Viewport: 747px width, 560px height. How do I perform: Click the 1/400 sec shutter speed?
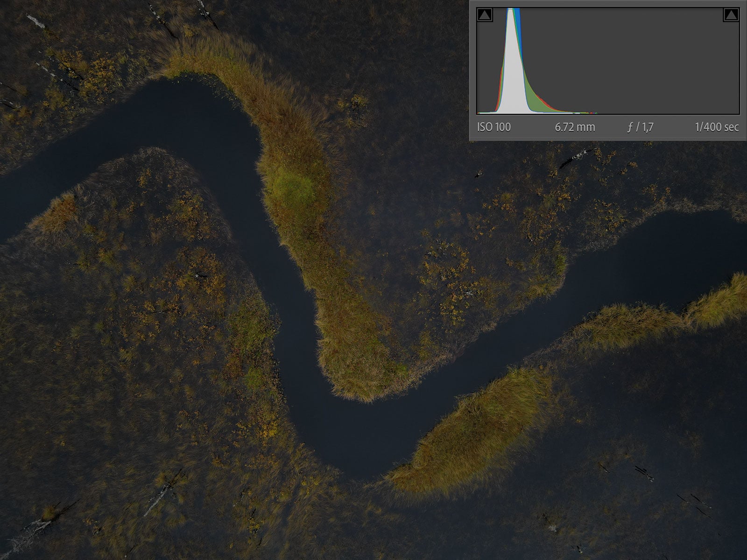tap(717, 127)
